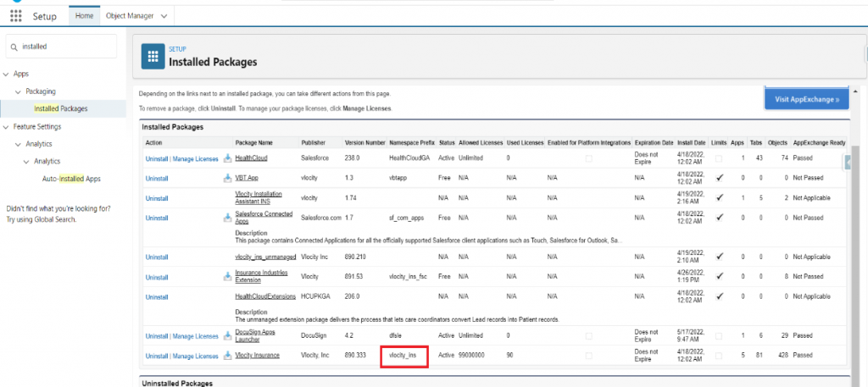This screenshot has width=868, height=387.
Task: Click the Limits checkmark in VBT App row
Action: point(719,178)
